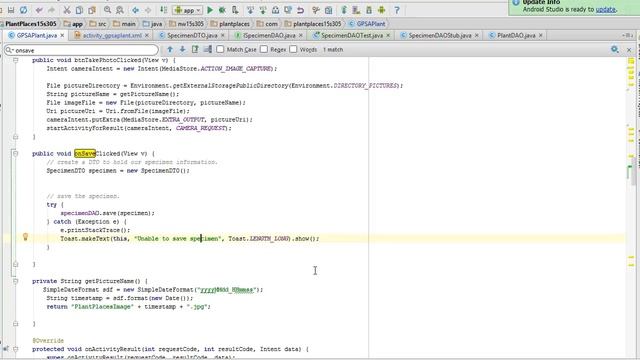This screenshot has height=360, width=640.
Task: Click the add selection for occurrences icon
Action: [208, 49]
